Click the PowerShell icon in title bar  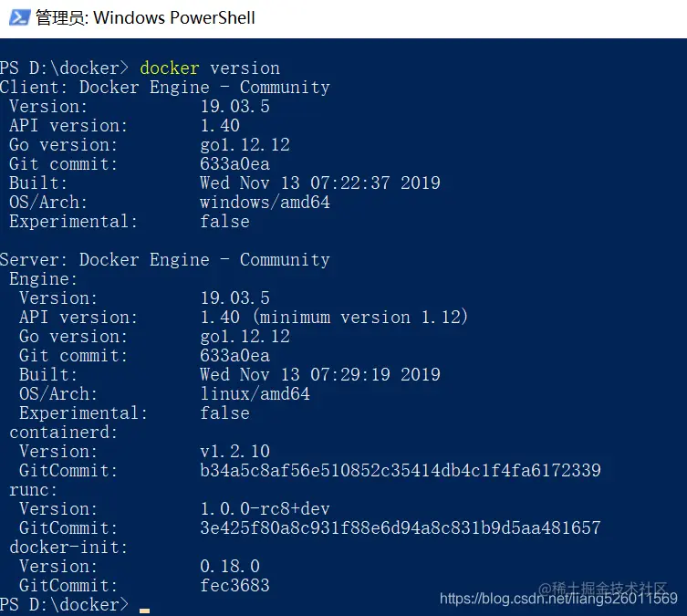(x=19, y=17)
